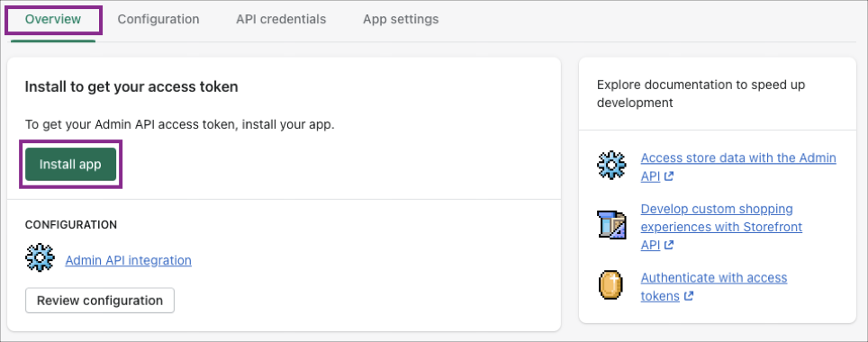The height and width of the screenshot is (342, 868).
Task: Click the gear icon next to Access store data
Action: 611,165
